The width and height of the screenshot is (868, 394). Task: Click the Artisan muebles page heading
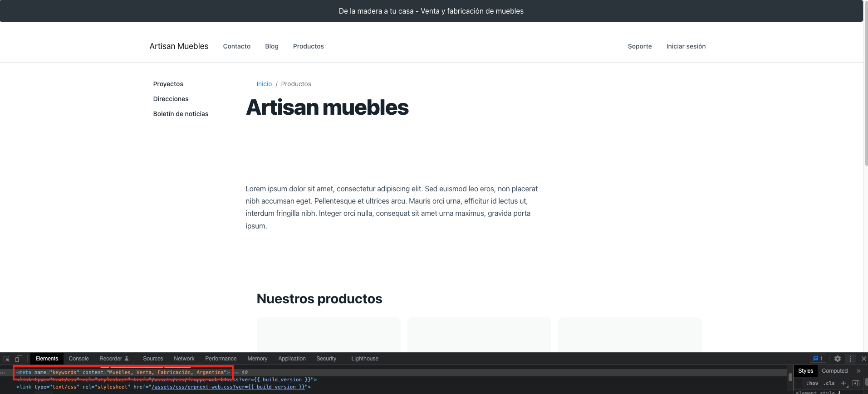(327, 107)
